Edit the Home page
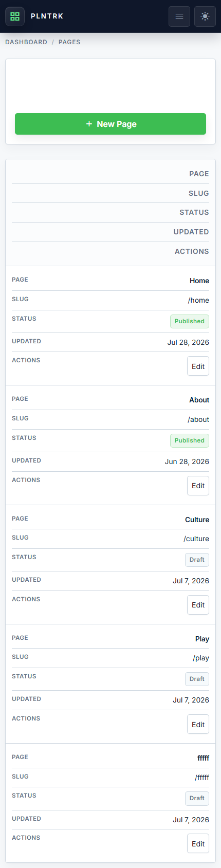Viewport: 221px width, 868px height. tap(198, 366)
